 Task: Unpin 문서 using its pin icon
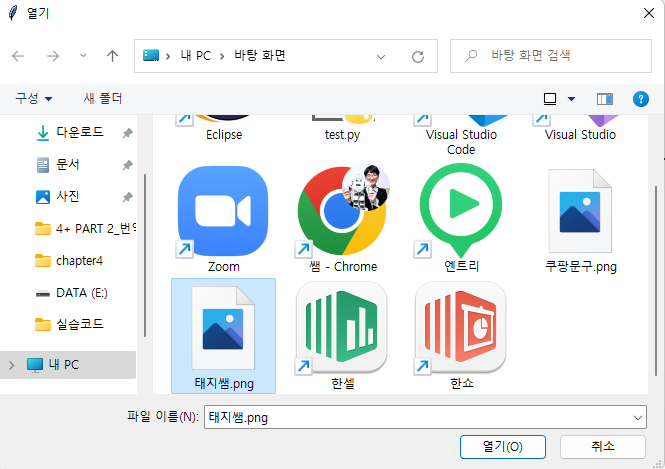(127, 165)
